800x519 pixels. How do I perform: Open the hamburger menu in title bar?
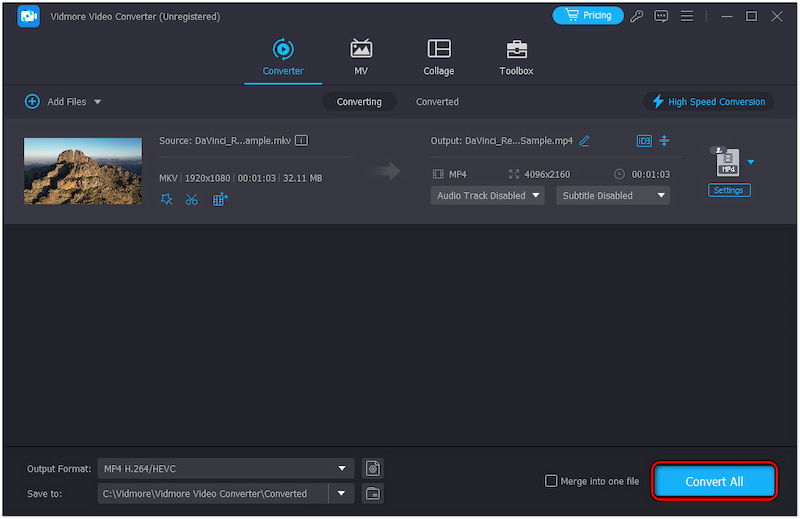click(x=686, y=16)
